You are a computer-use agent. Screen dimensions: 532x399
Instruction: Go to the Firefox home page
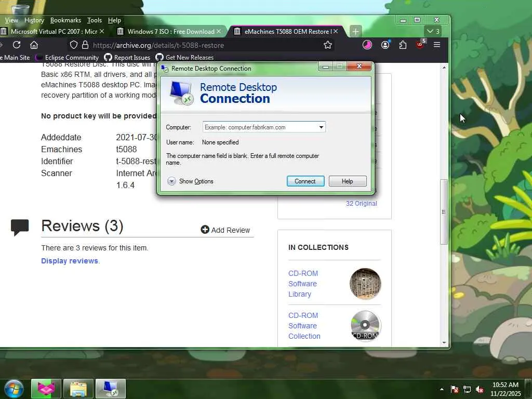(34, 45)
